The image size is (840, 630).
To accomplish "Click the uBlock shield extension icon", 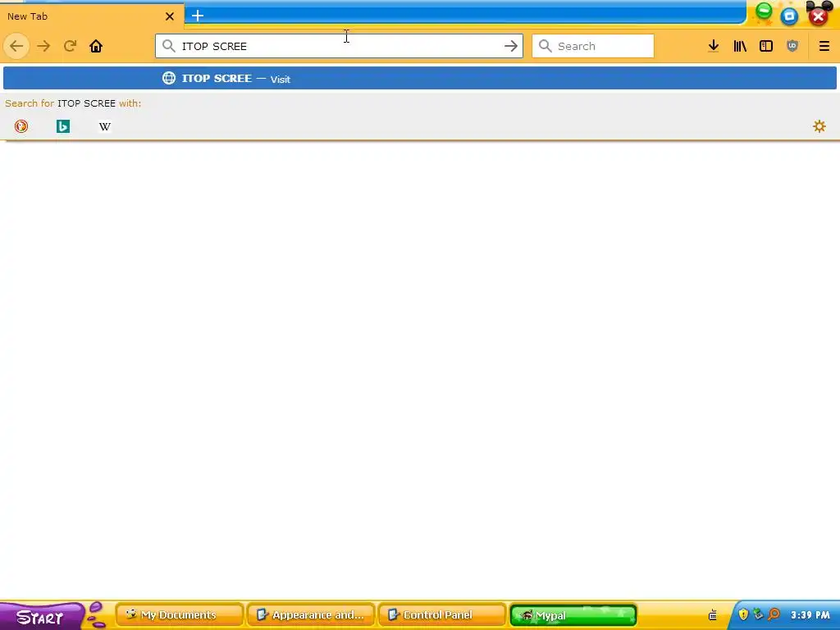I will 792,46.
